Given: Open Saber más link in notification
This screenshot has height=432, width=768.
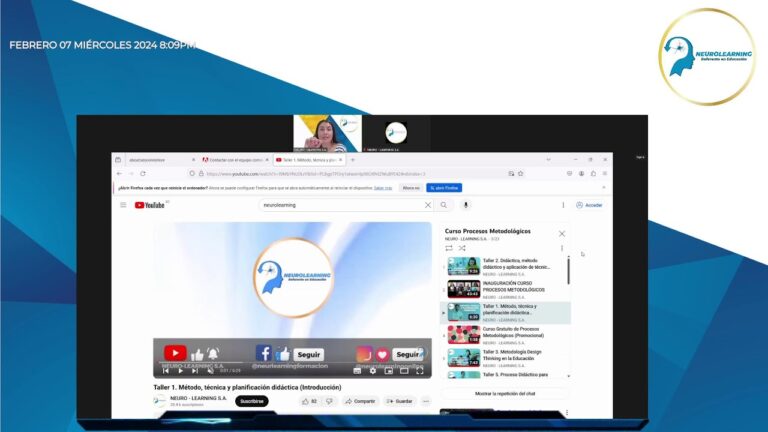Looking at the screenshot, I should tap(383, 188).
